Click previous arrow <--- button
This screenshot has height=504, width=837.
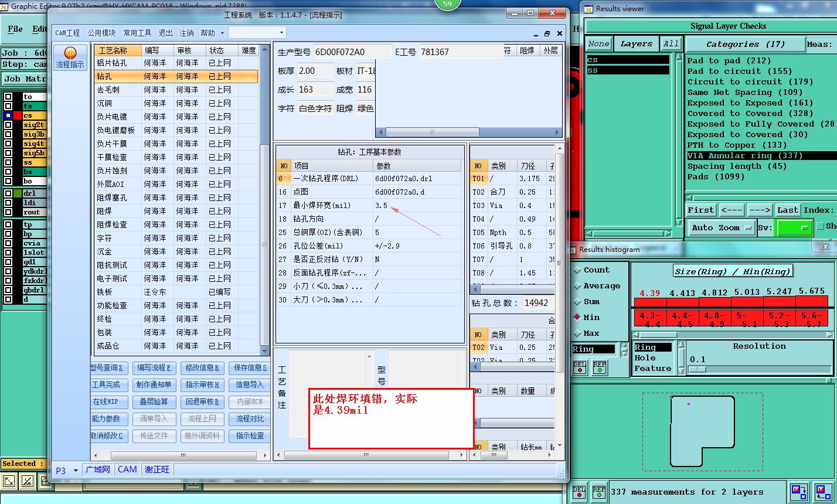click(x=731, y=210)
